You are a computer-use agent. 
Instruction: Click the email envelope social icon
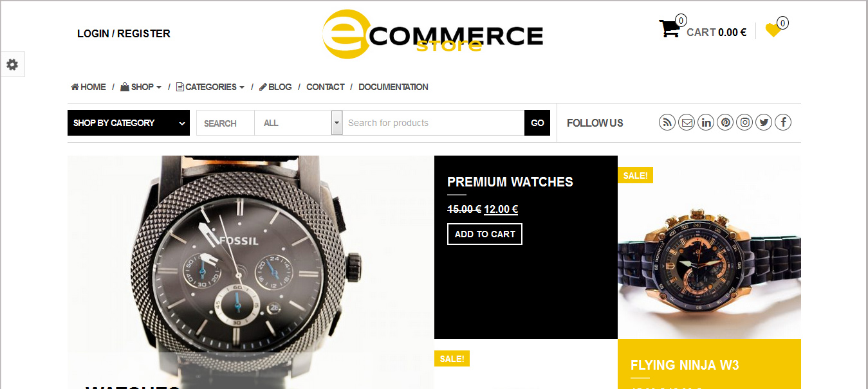point(687,122)
